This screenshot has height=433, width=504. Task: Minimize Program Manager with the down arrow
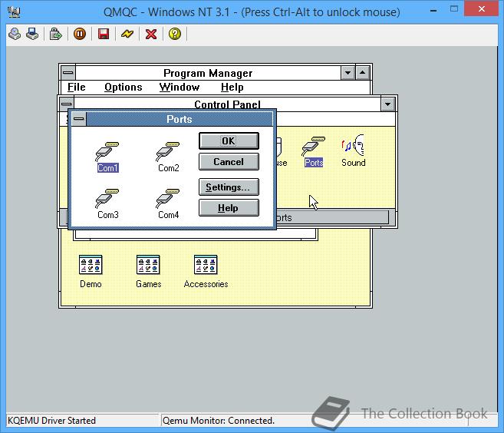[x=348, y=73]
